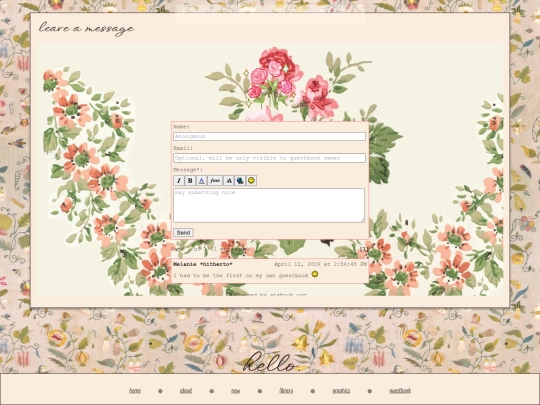Viewport: 540px width, 405px height.
Task: Select the 'Melanie *hitherto*' author name
Action: pyautogui.click(x=202, y=264)
